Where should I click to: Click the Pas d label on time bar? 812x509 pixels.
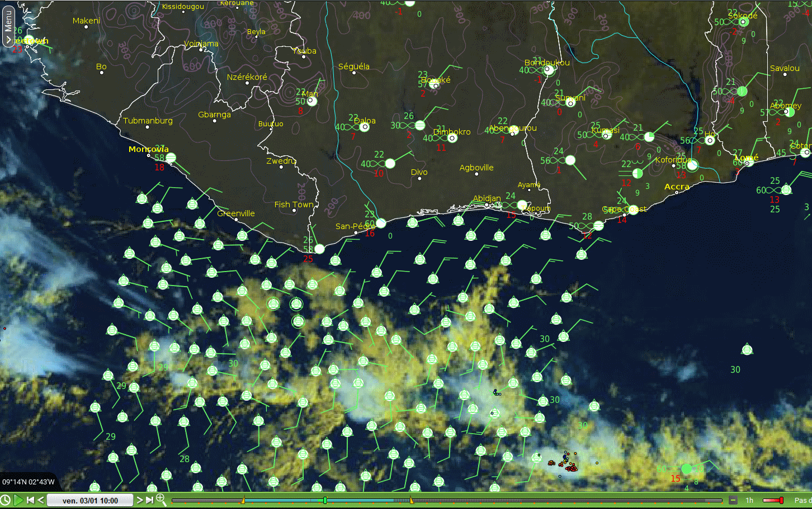coord(803,501)
